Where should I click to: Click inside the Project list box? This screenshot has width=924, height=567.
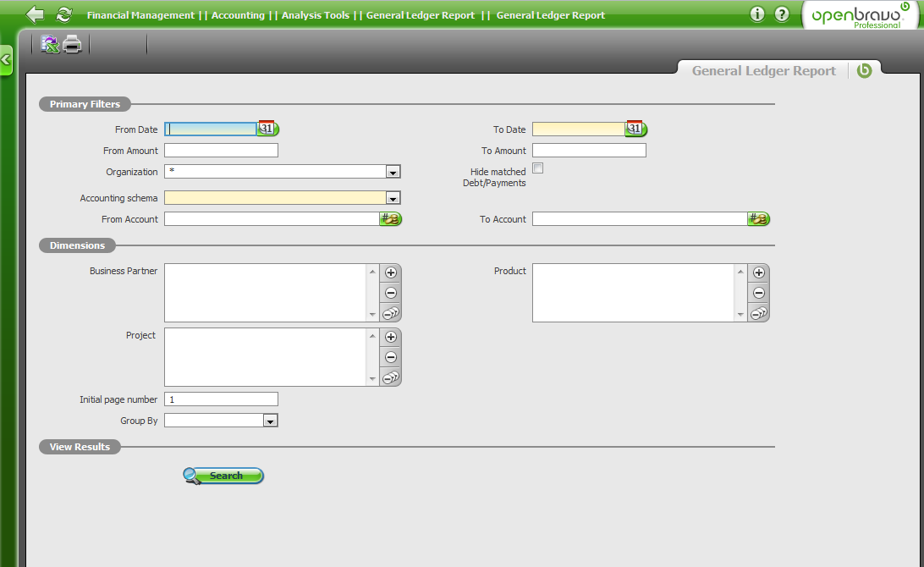coord(266,357)
